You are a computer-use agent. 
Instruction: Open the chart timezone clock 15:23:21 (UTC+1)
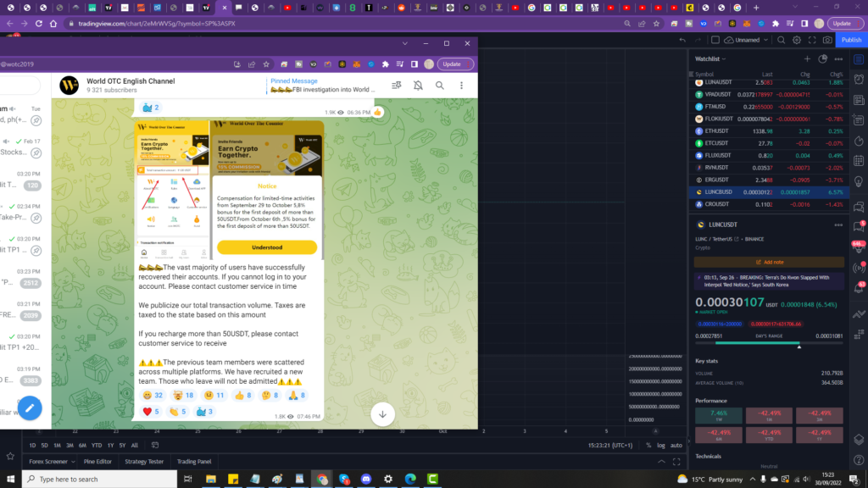point(610,446)
